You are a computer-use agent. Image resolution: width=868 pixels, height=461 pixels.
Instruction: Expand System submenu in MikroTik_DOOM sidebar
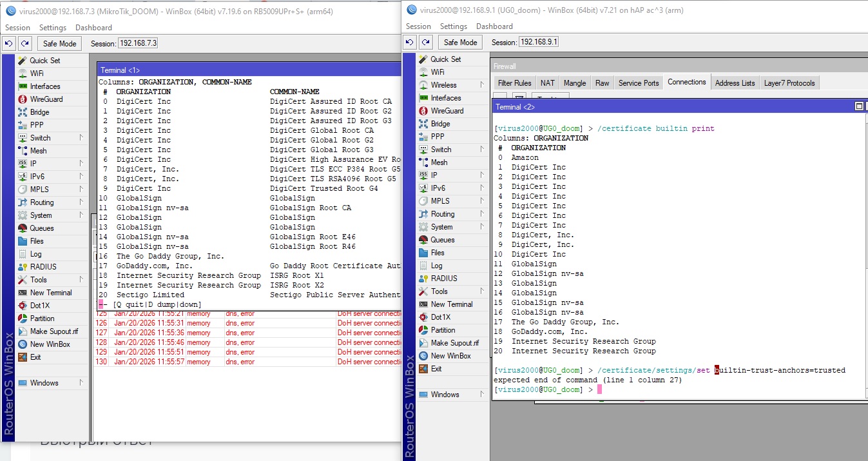click(x=81, y=215)
